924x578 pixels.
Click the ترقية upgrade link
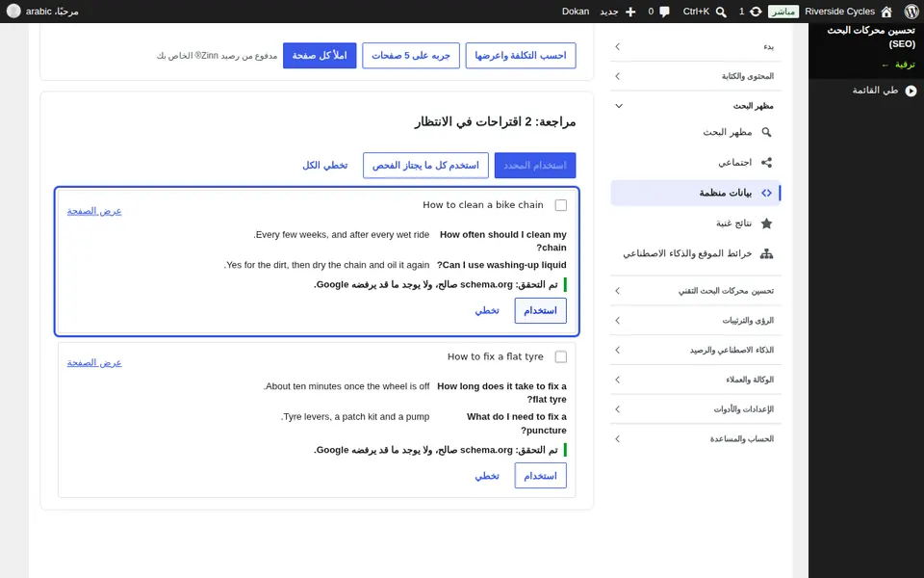point(899,65)
